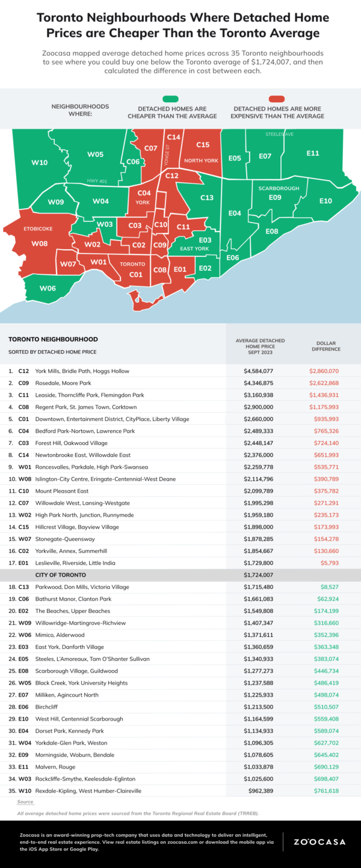The width and height of the screenshot is (361, 868).
Task: Click the $316,660 difference for Willowridge-Martingrove-Richview
Action: [x=327, y=623]
